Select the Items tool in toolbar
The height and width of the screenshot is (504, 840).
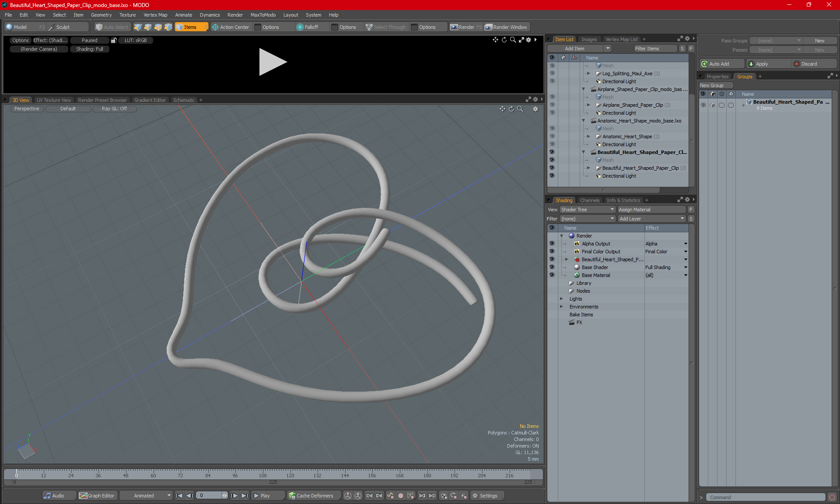pyautogui.click(x=189, y=27)
